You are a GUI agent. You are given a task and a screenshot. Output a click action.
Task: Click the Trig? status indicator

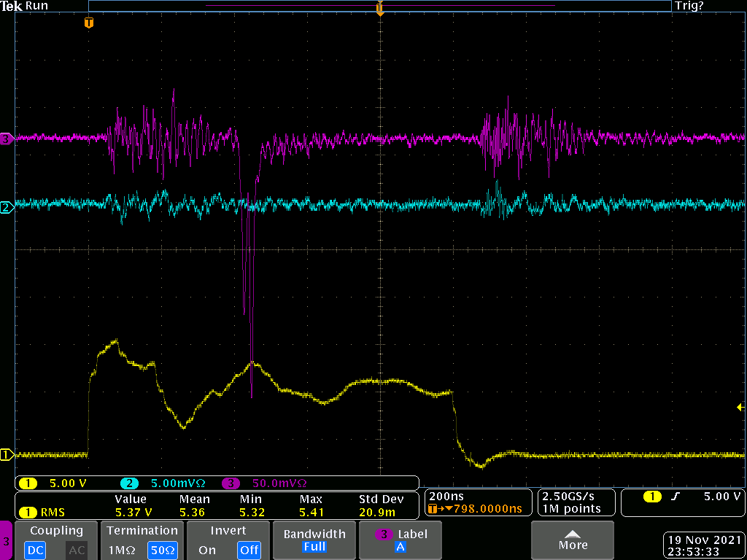pos(690,6)
